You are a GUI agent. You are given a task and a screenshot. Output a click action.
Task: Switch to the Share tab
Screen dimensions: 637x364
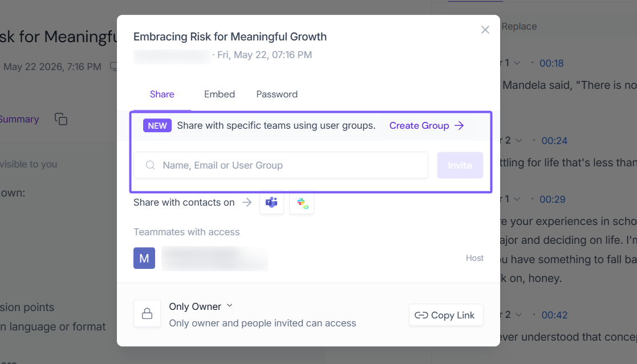click(162, 94)
